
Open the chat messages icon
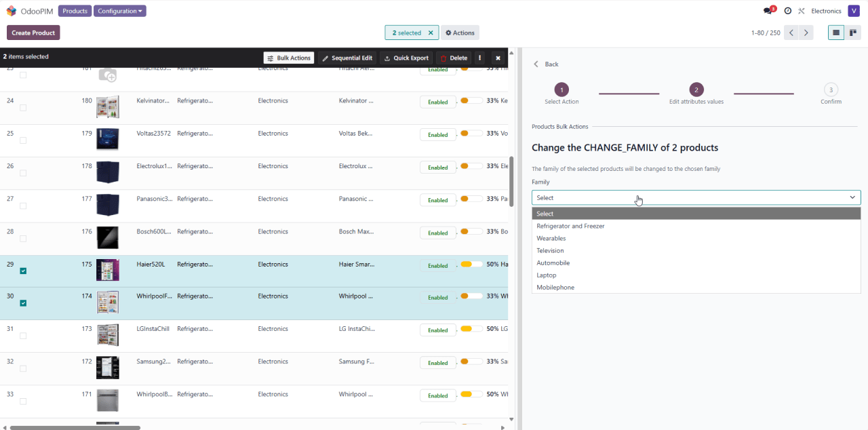click(768, 11)
